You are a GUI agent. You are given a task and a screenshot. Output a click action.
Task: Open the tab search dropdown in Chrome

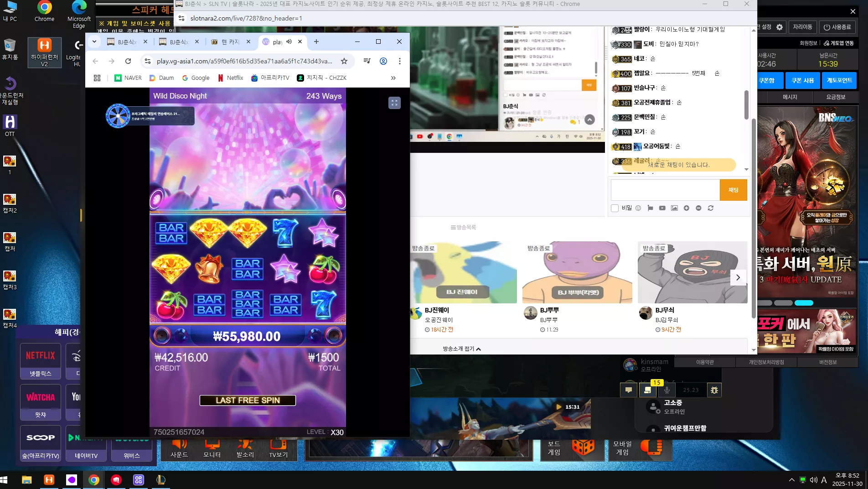point(94,42)
